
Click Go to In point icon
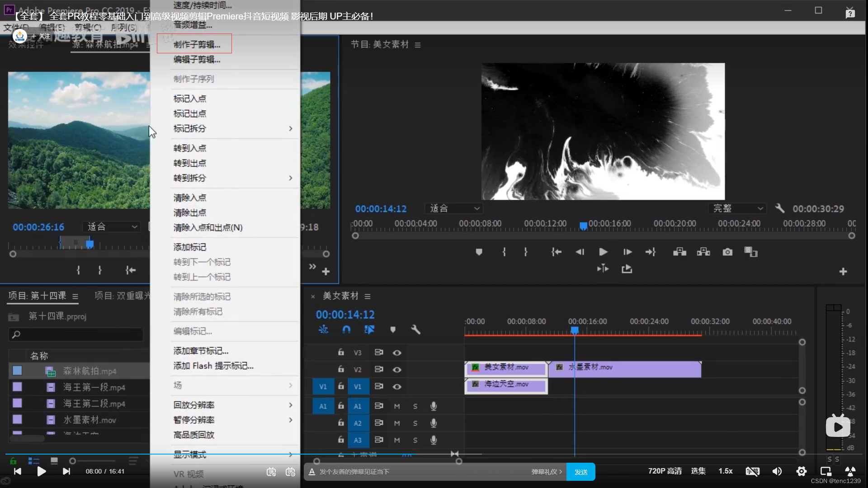(x=556, y=252)
